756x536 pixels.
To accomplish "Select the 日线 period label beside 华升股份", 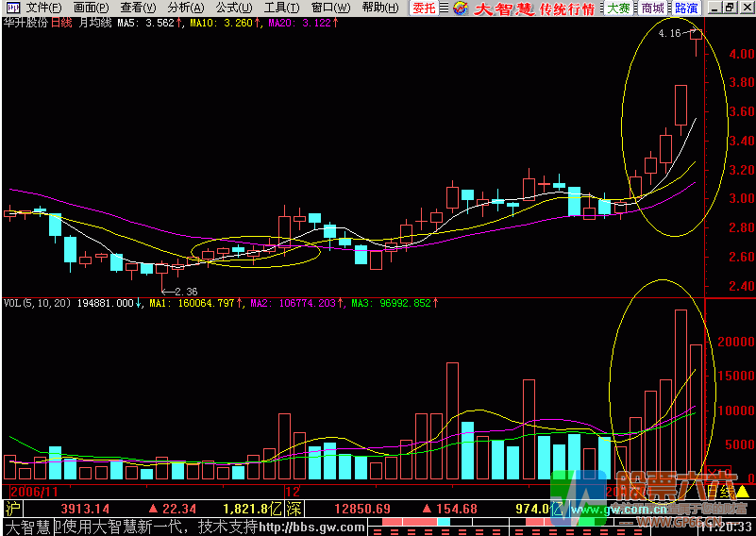I will (x=60, y=22).
